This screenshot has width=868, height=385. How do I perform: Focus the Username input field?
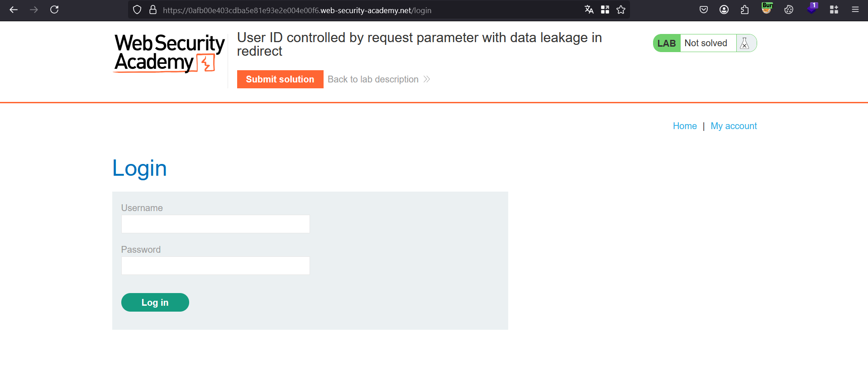point(215,224)
